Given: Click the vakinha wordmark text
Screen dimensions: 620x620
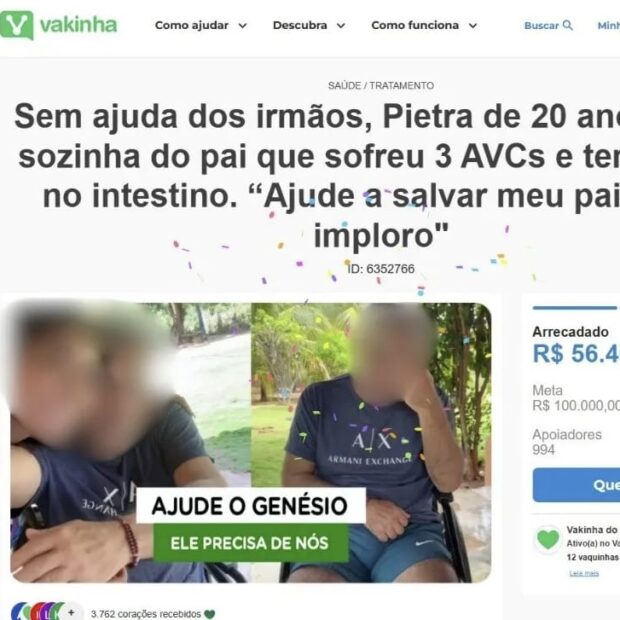Looking at the screenshot, I should (78, 25).
